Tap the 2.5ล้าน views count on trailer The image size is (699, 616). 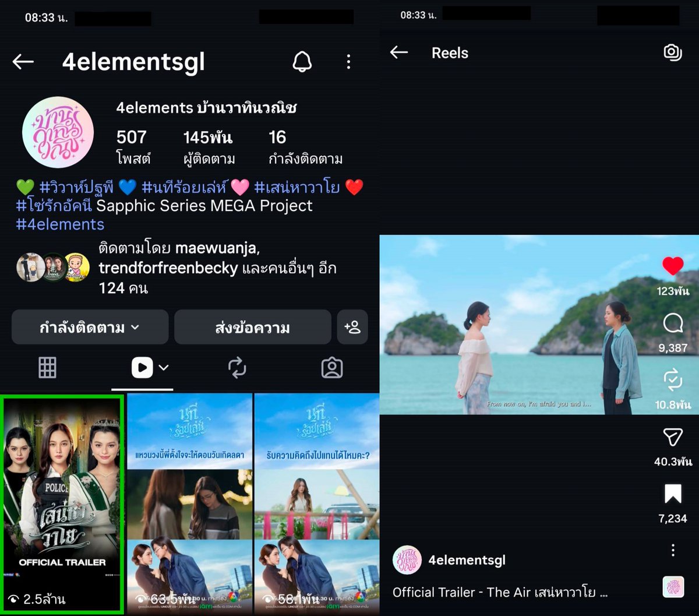click(38, 599)
